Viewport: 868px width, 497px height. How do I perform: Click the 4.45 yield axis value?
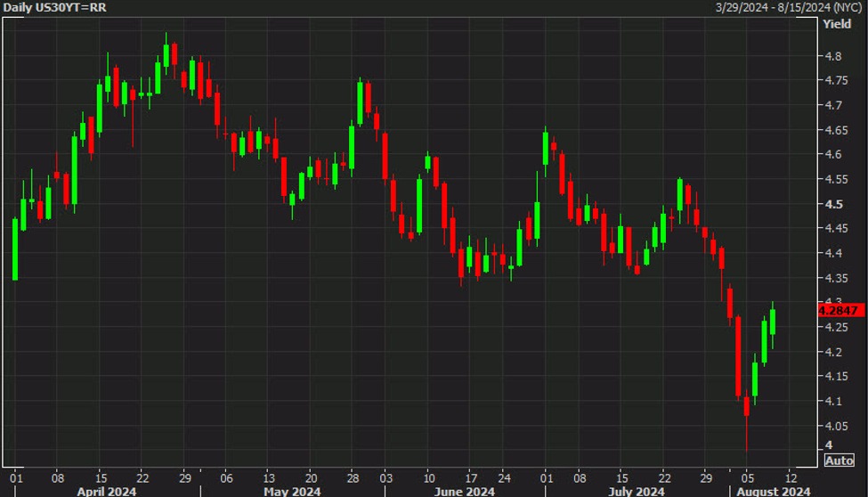[836, 228]
